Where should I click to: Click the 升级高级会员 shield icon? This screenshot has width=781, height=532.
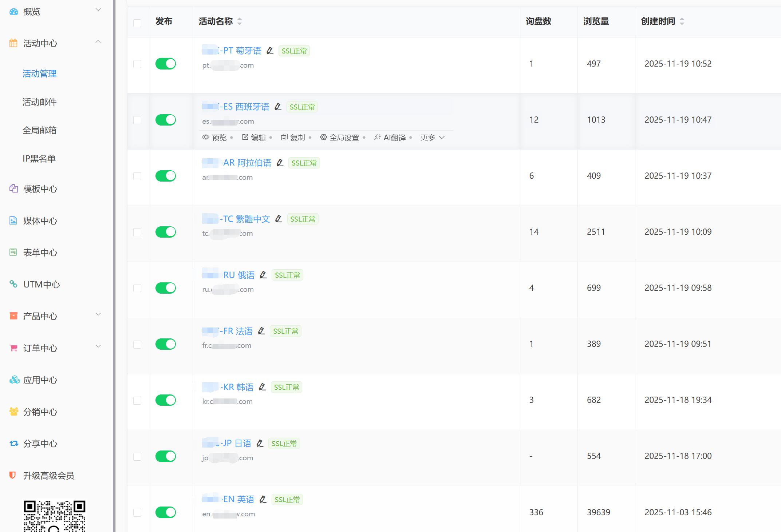tap(13, 475)
